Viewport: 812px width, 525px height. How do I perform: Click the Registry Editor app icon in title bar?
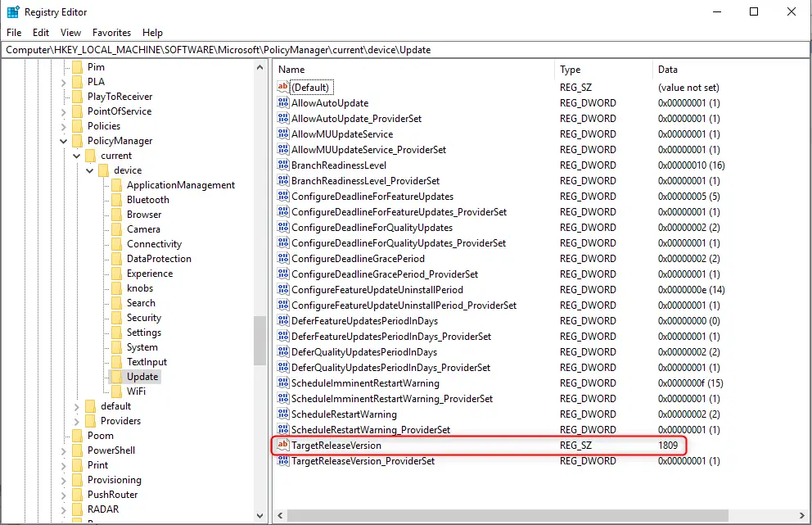(13, 12)
